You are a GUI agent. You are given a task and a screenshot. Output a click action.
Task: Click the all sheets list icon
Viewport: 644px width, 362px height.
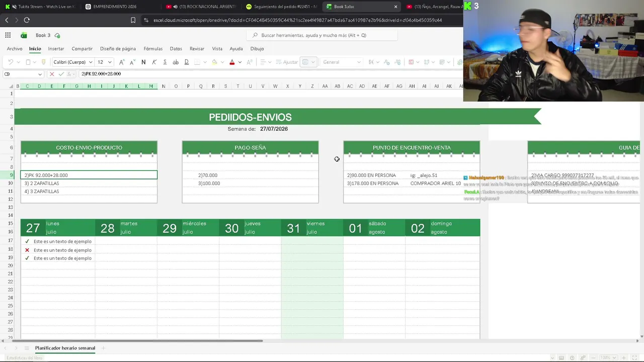point(27,348)
